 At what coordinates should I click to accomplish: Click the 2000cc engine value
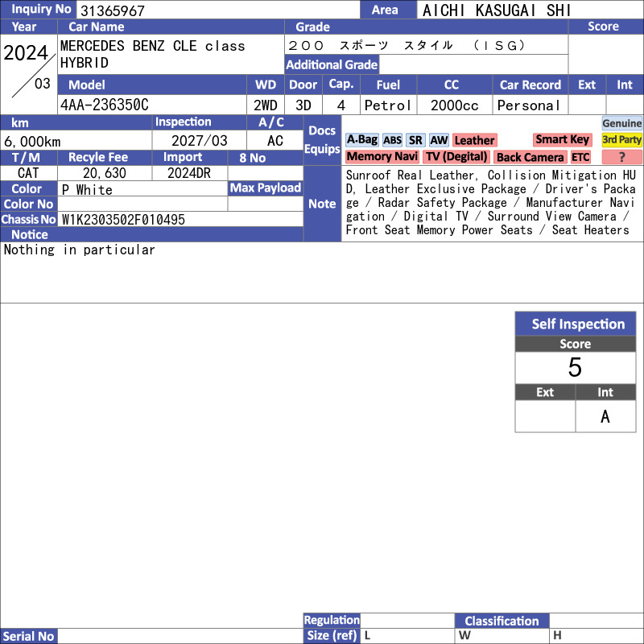(454, 105)
